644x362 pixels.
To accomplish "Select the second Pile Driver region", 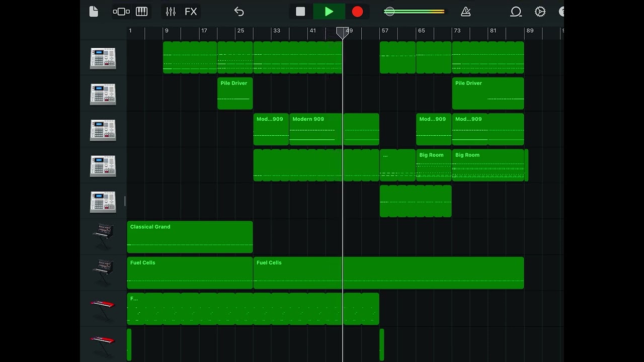I will [488, 94].
